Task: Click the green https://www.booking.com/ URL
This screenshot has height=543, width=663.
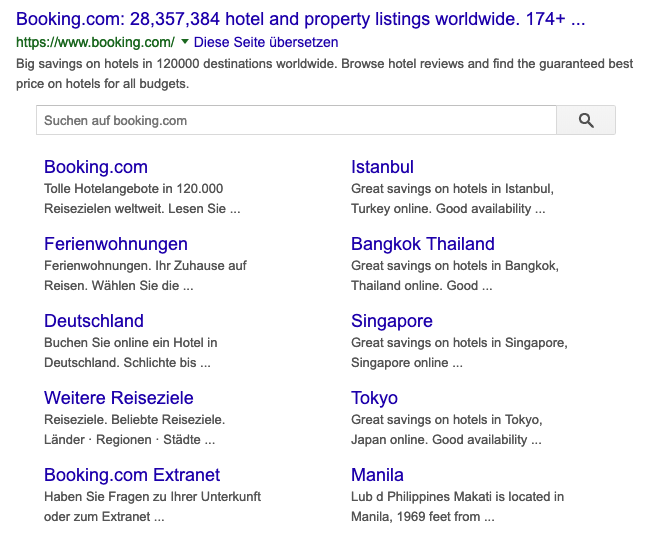Action: [95, 42]
